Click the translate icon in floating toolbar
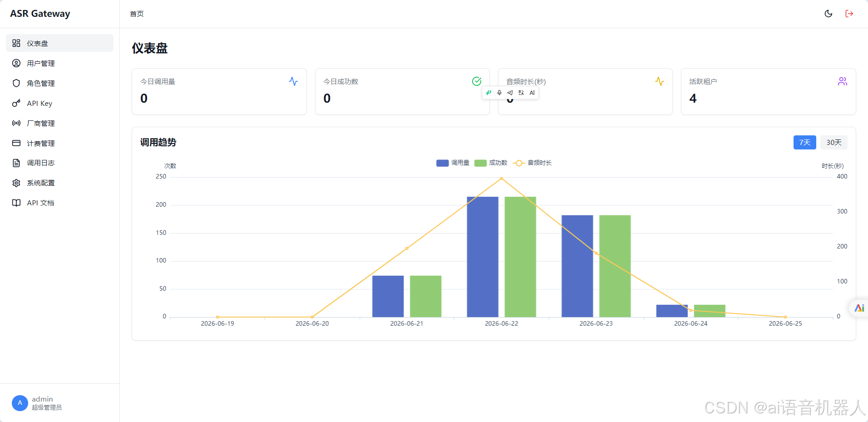Screen dimensions: 868x422 click(521, 93)
